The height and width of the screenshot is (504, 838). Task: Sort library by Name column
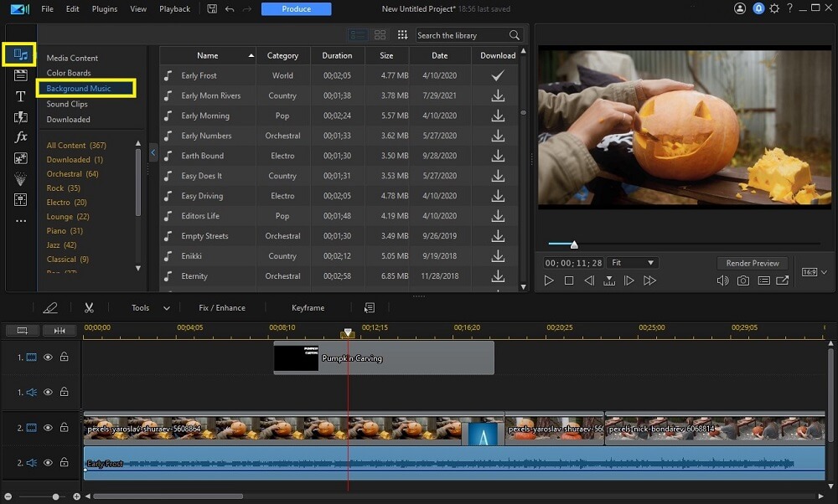point(208,55)
